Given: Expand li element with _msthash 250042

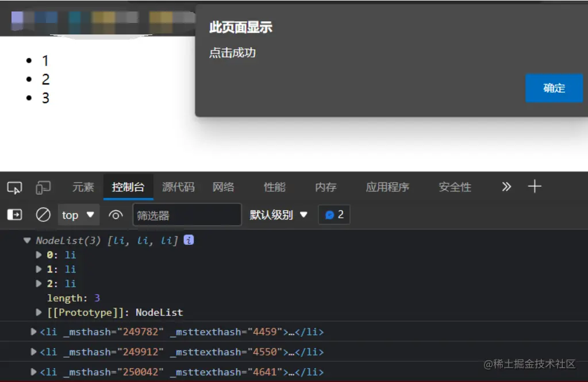Looking at the screenshot, I should coord(33,372).
